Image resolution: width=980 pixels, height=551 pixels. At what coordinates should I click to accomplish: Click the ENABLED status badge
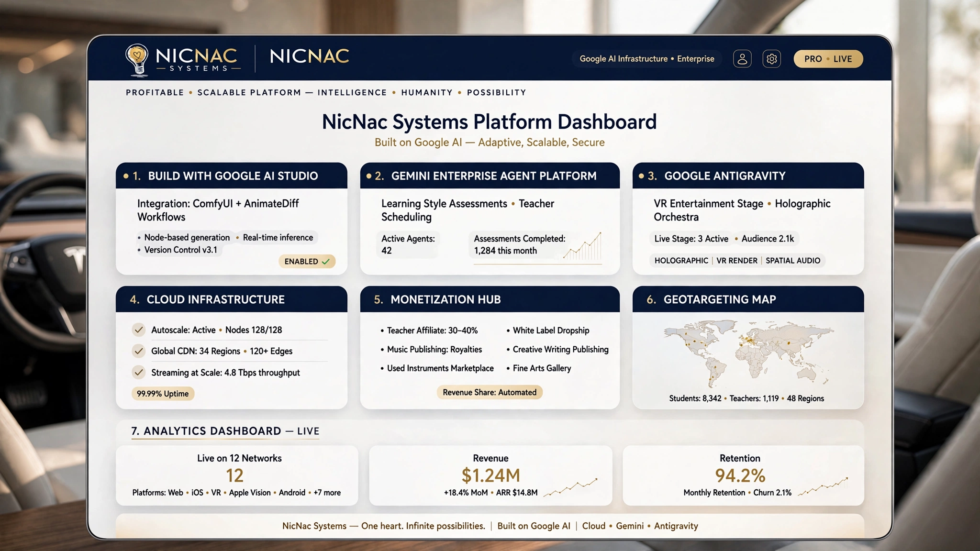pyautogui.click(x=307, y=261)
